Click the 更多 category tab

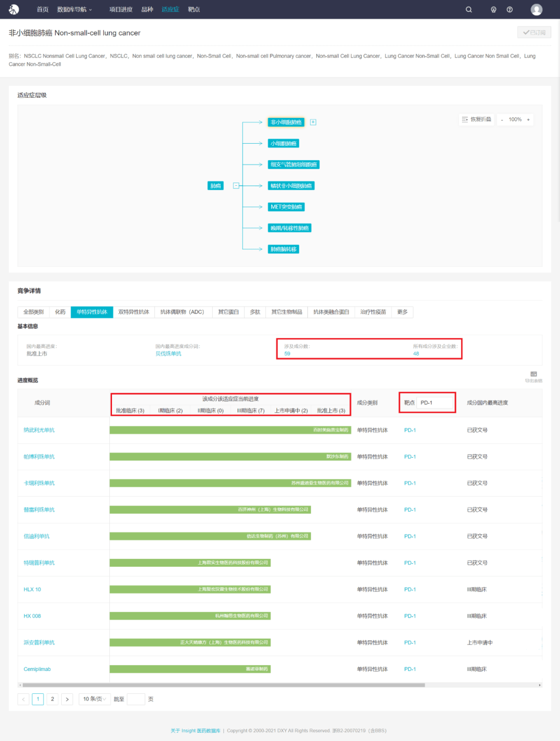pyautogui.click(x=402, y=312)
